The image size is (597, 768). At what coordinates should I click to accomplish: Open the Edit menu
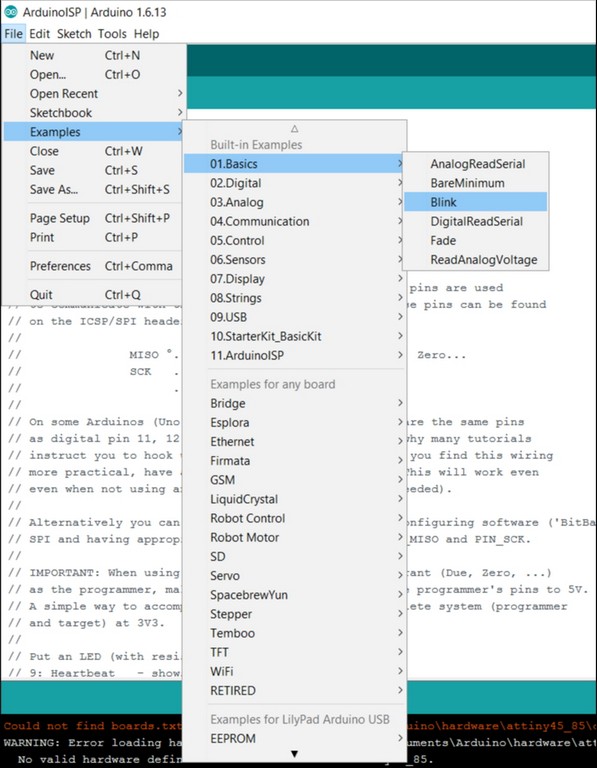click(39, 34)
